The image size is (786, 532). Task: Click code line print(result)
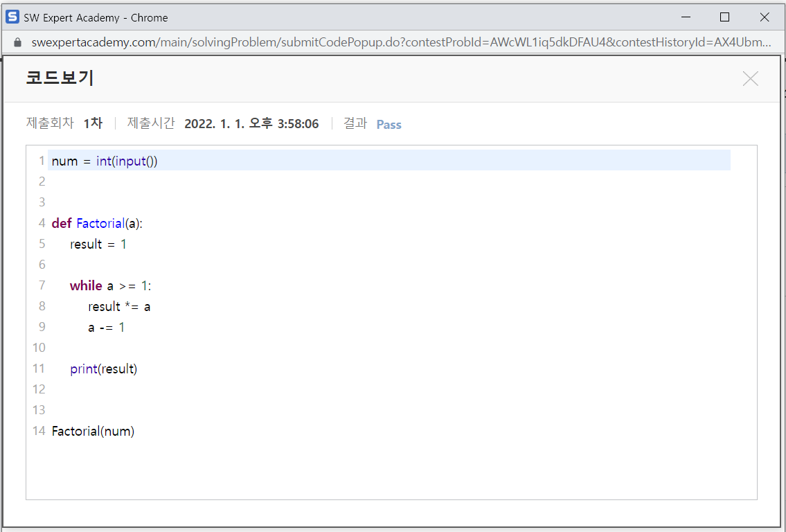(x=104, y=369)
